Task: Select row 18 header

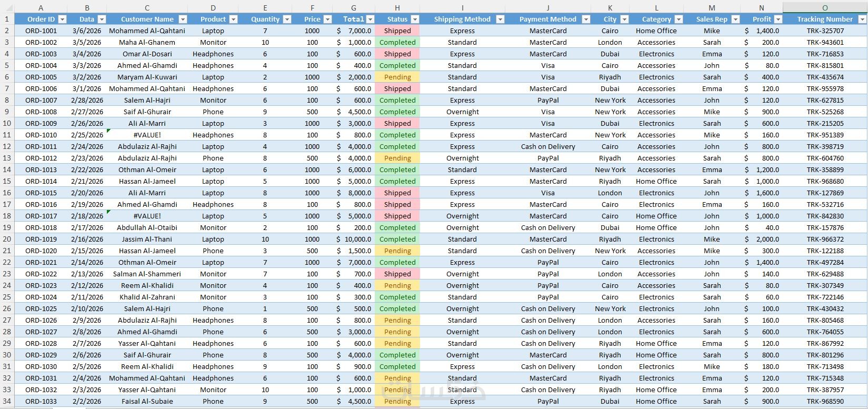Action: click(7, 216)
